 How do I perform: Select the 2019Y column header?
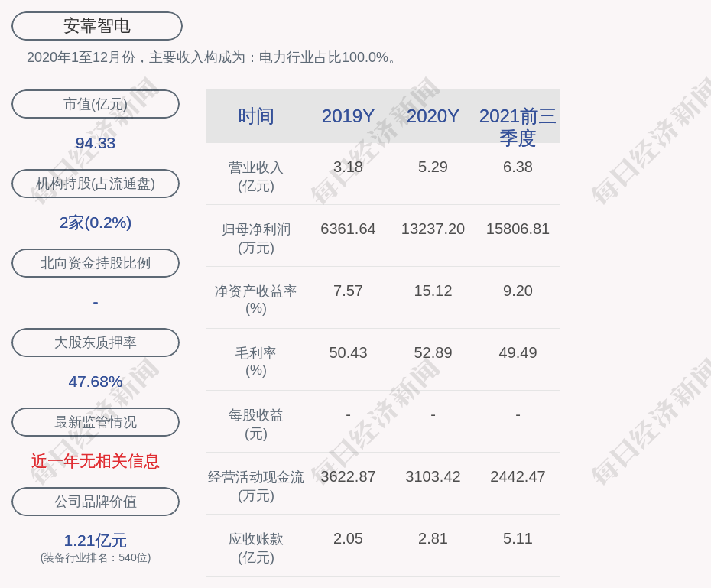click(348, 116)
